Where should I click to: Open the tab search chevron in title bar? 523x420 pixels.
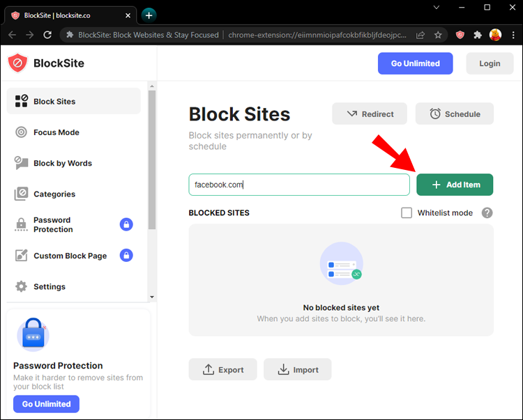pyautogui.click(x=437, y=8)
